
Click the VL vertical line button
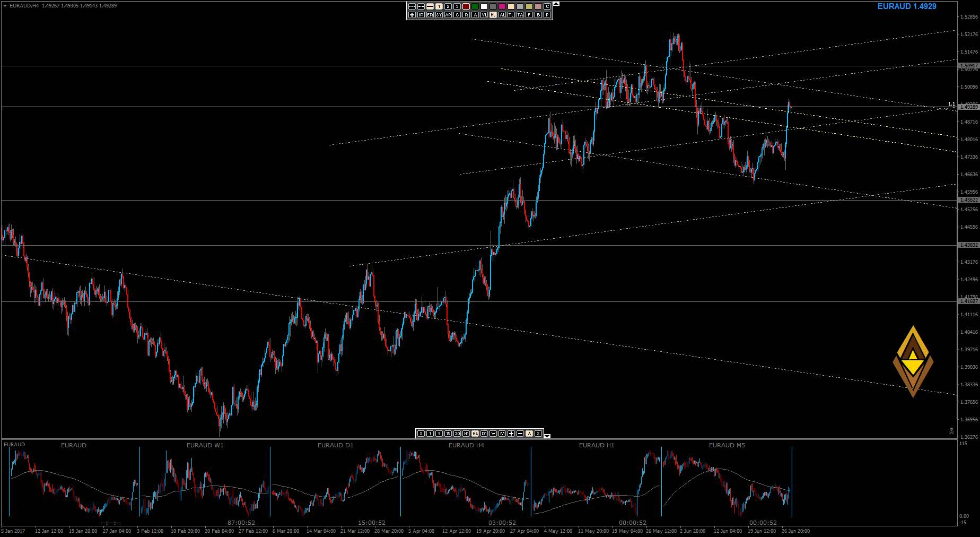[x=484, y=15]
